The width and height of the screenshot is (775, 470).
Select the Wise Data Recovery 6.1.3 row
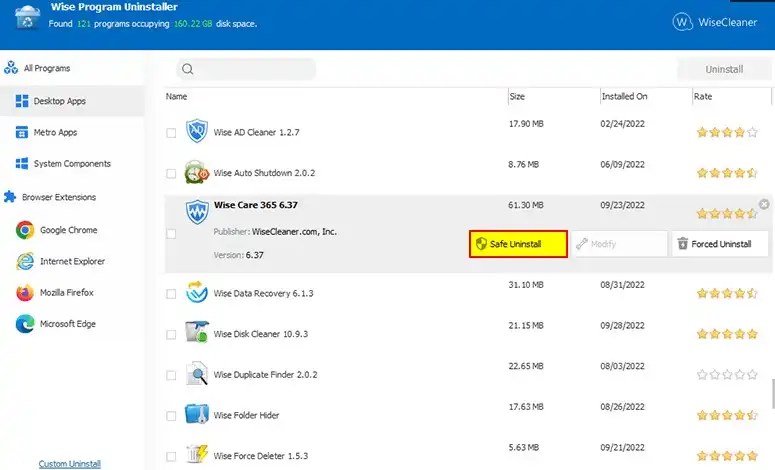click(x=468, y=294)
